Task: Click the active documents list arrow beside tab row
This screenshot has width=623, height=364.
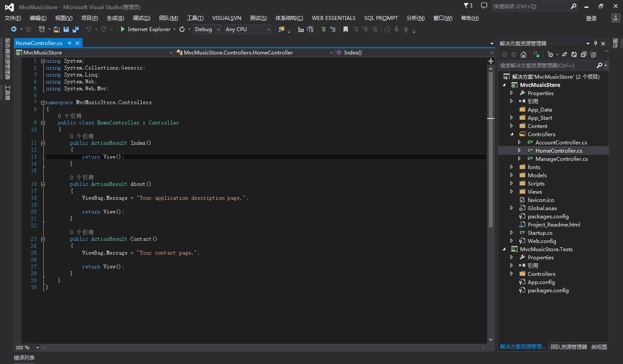Action: [x=491, y=43]
